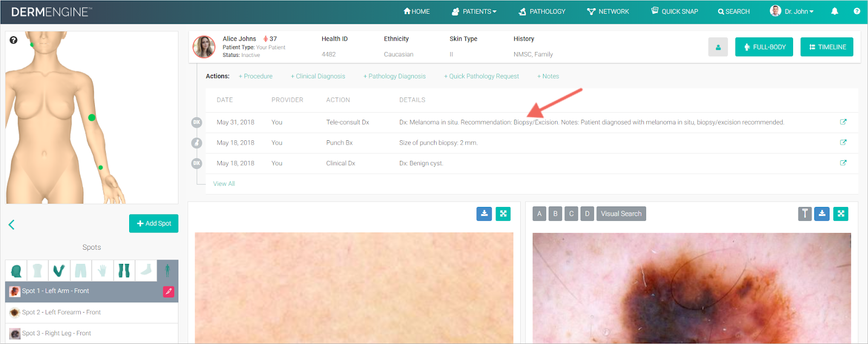
Task: Add a Quick Pathology Request
Action: point(481,76)
